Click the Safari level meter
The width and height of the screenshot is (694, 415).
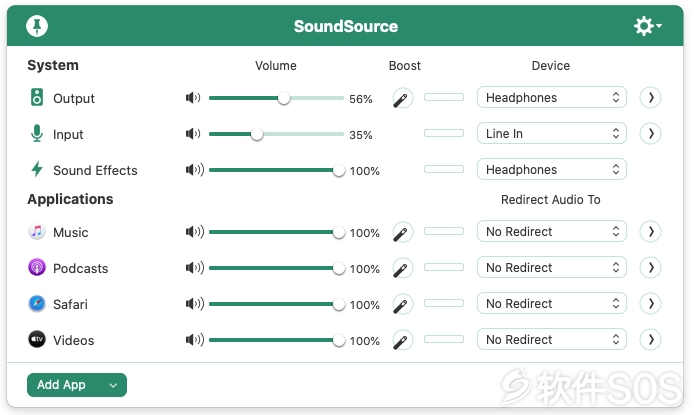[x=444, y=303]
